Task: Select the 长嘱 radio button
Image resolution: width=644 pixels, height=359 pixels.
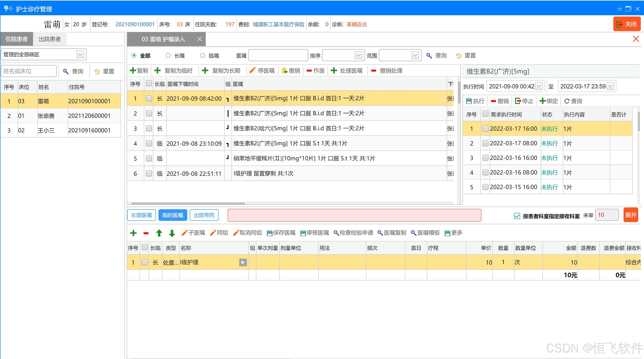Action: pyautogui.click(x=168, y=55)
